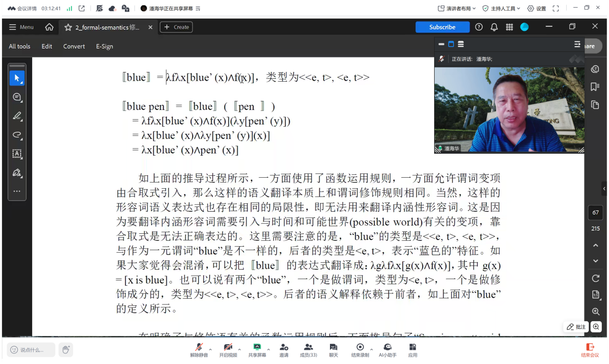609x364 pixels.
Task: Activate the text box selection tool
Action: 17,154
